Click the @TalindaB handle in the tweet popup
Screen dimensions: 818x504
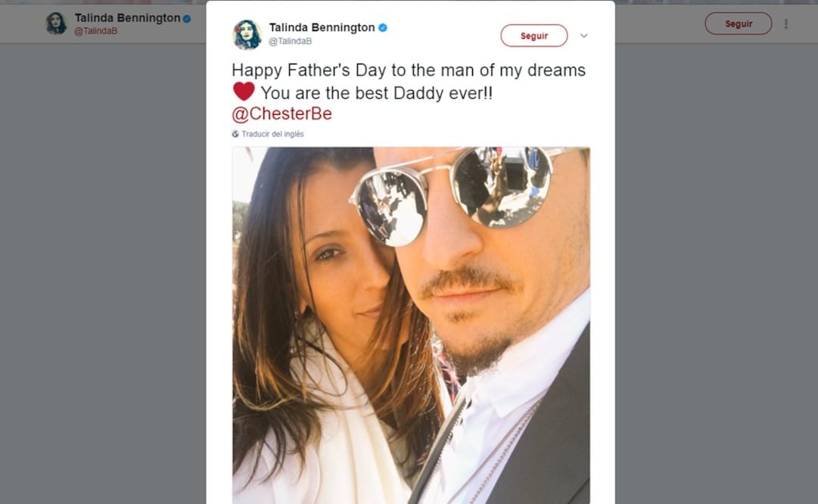tap(290, 42)
